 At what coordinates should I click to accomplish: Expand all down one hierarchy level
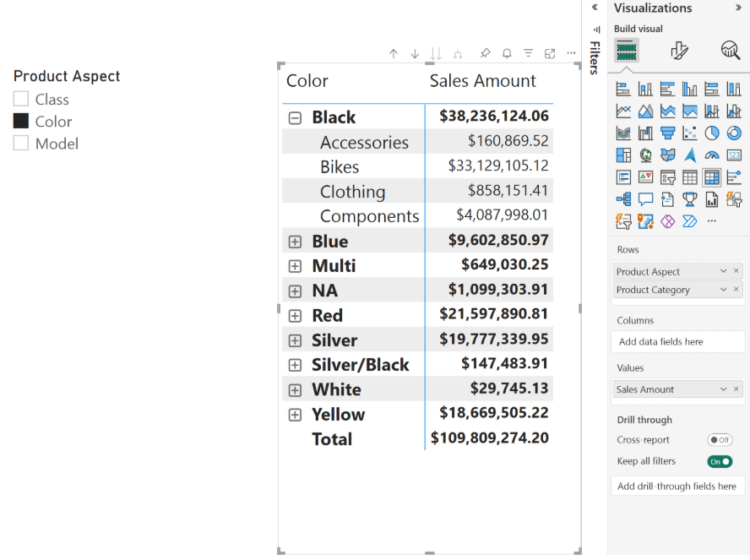point(458,53)
